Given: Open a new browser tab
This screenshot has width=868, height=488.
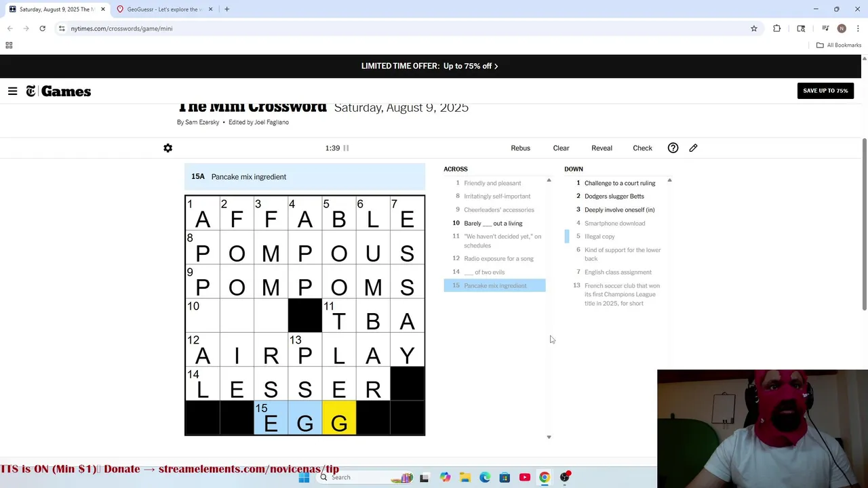Looking at the screenshot, I should coord(226,9).
